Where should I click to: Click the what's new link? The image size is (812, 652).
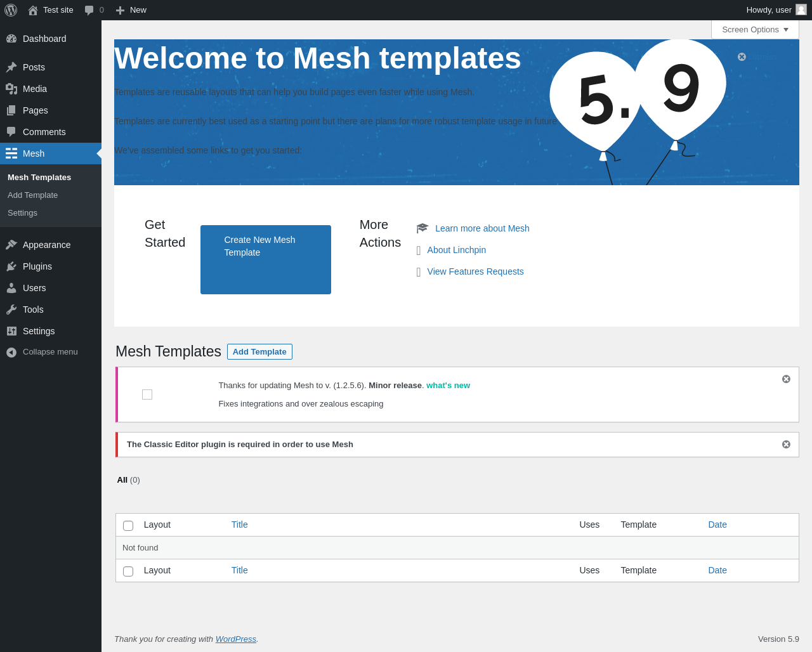coord(448,386)
